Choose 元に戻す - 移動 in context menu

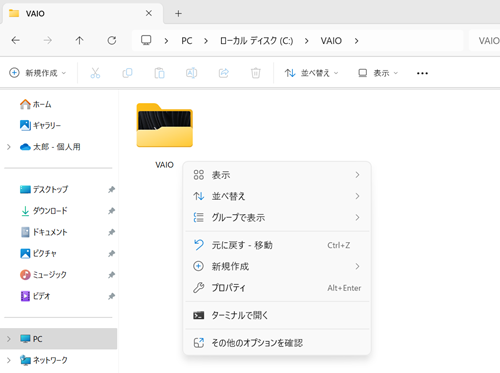pyautogui.click(x=277, y=245)
